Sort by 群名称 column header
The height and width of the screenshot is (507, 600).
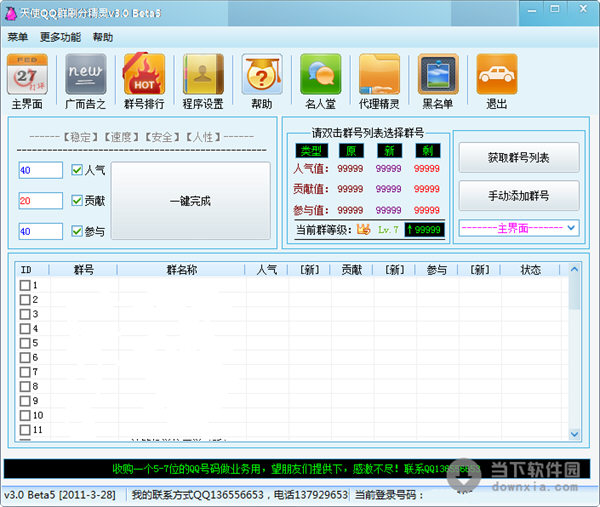(181, 270)
